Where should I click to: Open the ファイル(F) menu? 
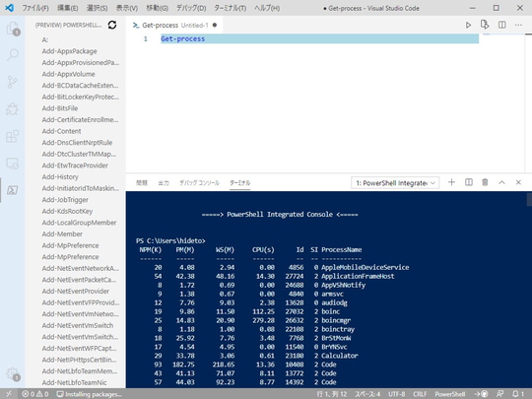34,8
